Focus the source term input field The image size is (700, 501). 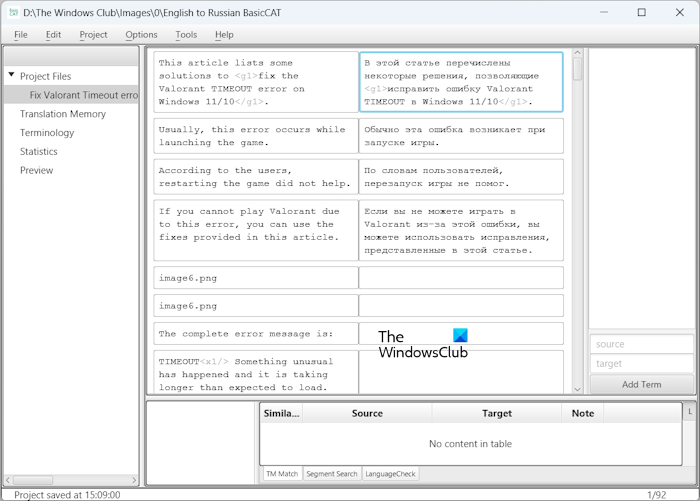(x=642, y=344)
